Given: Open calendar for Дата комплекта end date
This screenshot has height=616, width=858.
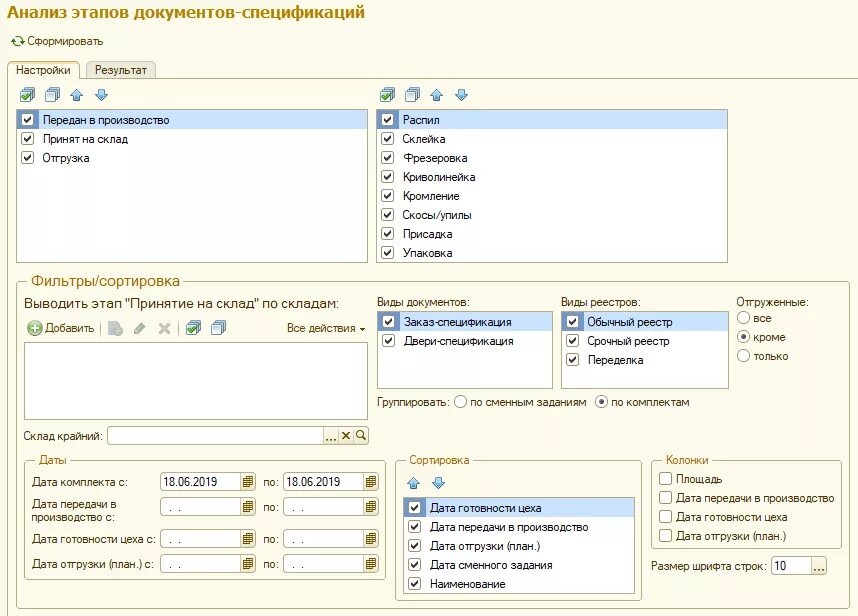Looking at the screenshot, I should click(371, 481).
